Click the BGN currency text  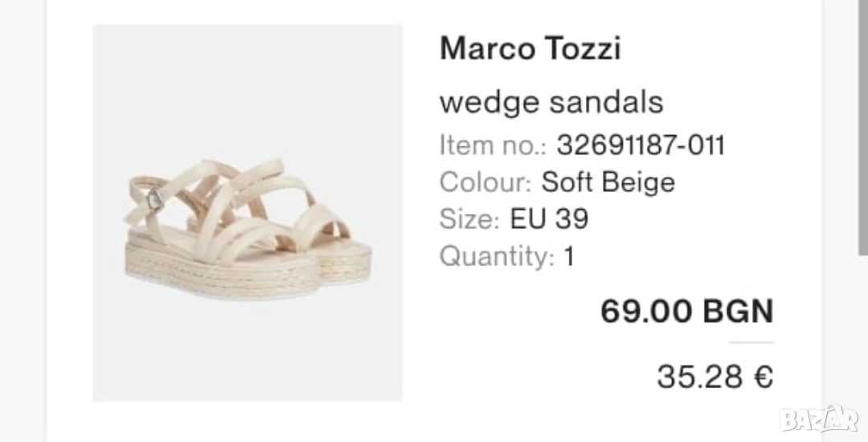[738, 311]
